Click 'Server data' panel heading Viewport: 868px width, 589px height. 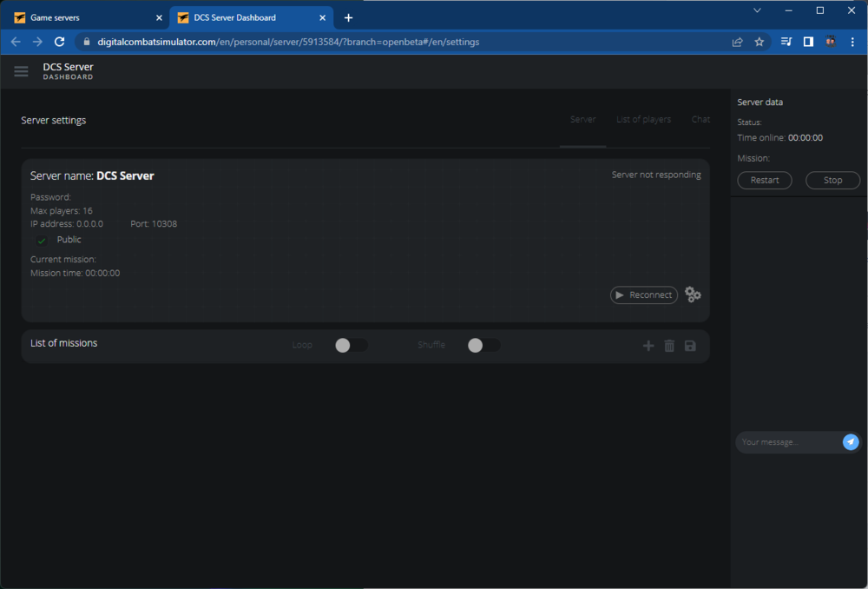click(759, 102)
